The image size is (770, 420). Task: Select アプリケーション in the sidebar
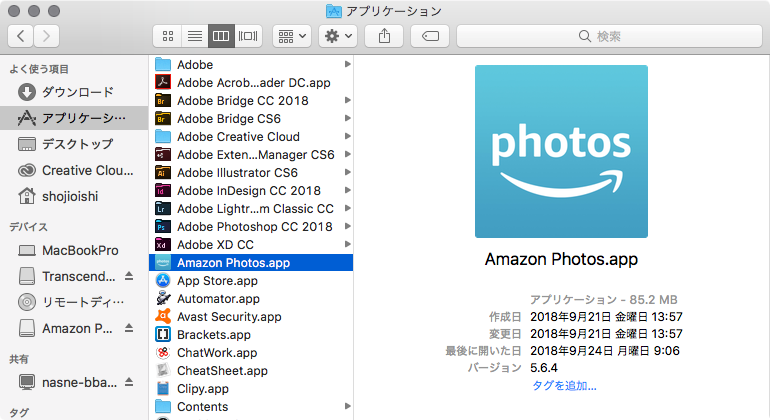point(74,118)
